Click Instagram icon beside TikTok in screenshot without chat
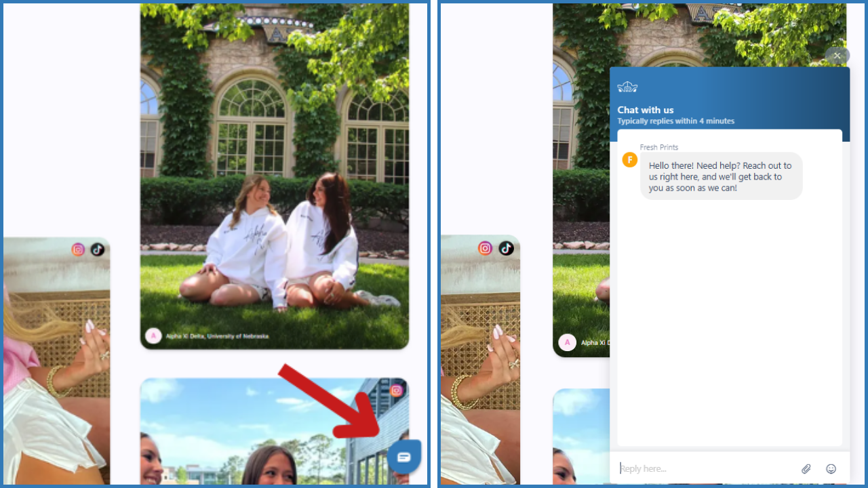This screenshot has height=488, width=868. [78, 249]
